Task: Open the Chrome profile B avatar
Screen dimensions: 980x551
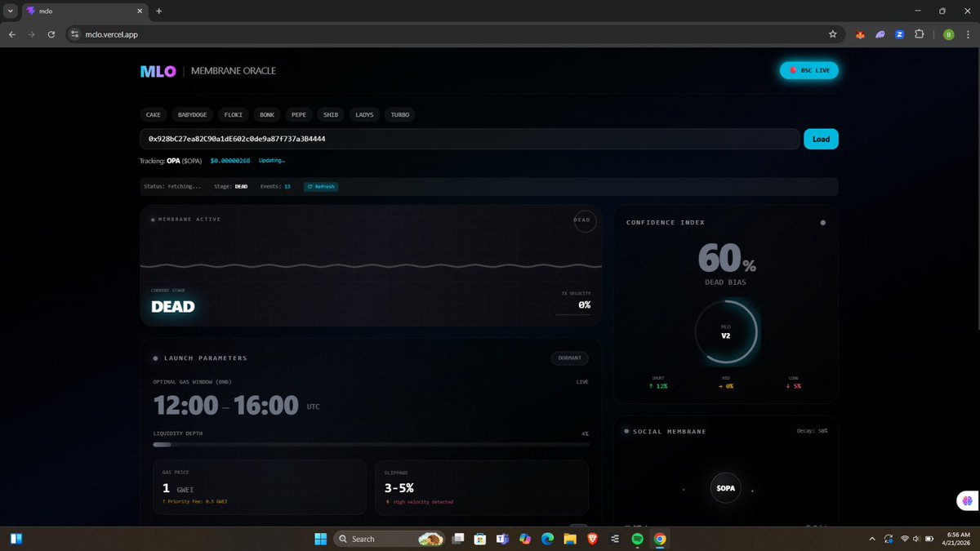Action: pos(948,34)
